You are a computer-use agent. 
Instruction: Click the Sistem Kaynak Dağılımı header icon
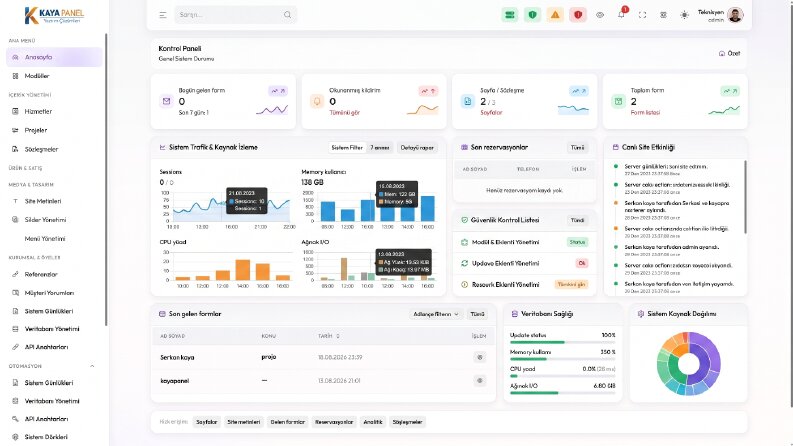641,314
